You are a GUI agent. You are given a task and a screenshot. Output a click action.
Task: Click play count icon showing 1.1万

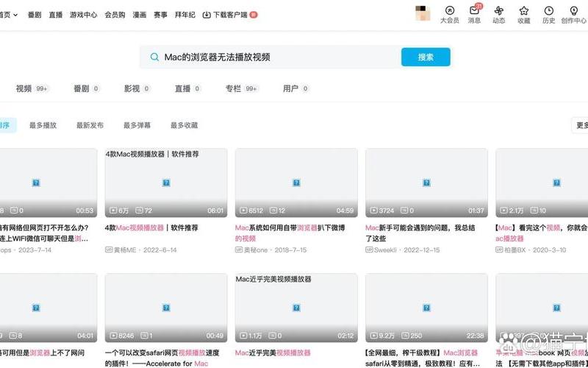[243, 336]
